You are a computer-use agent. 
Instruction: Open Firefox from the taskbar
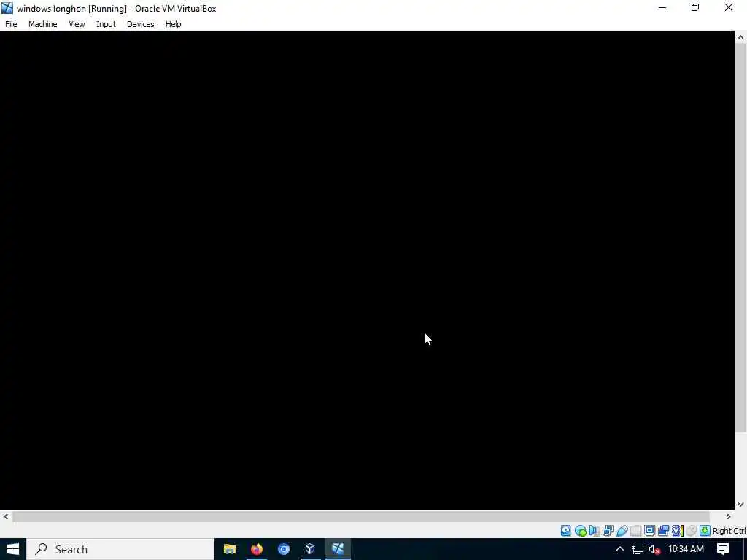coord(257,550)
